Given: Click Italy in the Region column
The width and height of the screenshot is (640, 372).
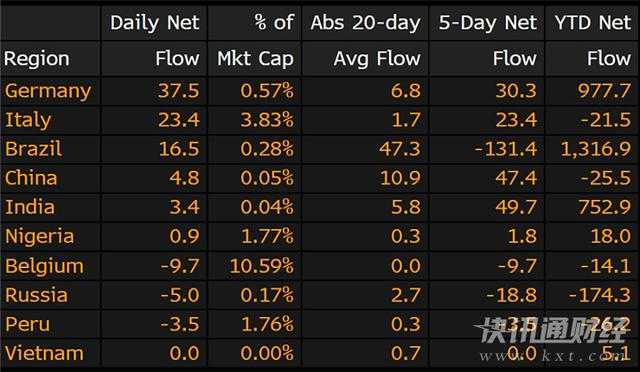Looking at the screenshot, I should (x=28, y=120).
